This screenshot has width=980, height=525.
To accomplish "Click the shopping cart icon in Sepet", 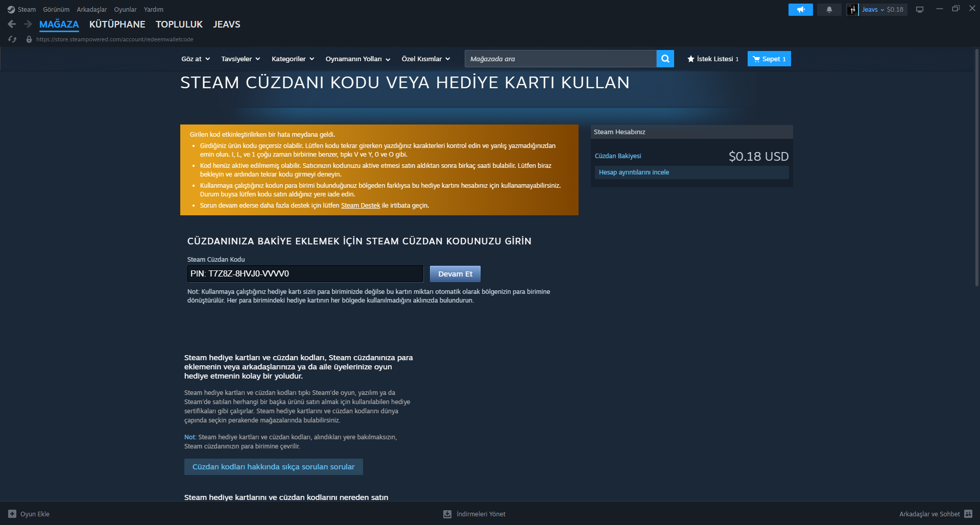I will 756,59.
